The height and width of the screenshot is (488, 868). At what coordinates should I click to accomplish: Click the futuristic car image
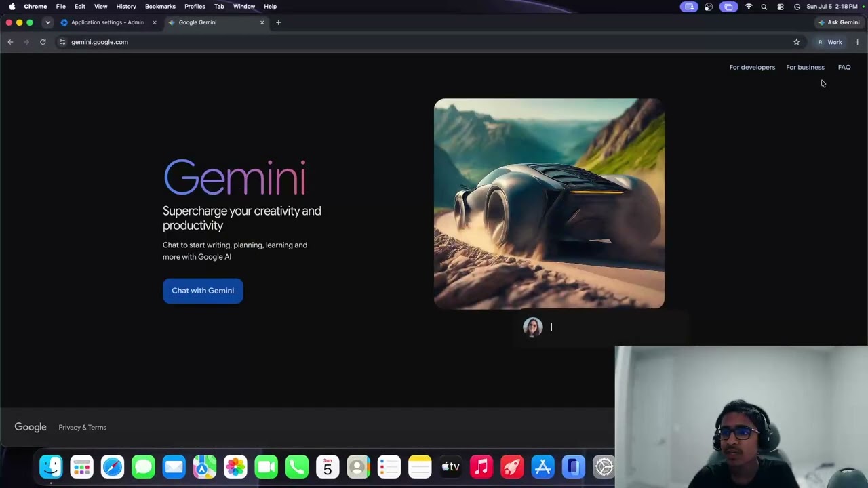point(549,203)
